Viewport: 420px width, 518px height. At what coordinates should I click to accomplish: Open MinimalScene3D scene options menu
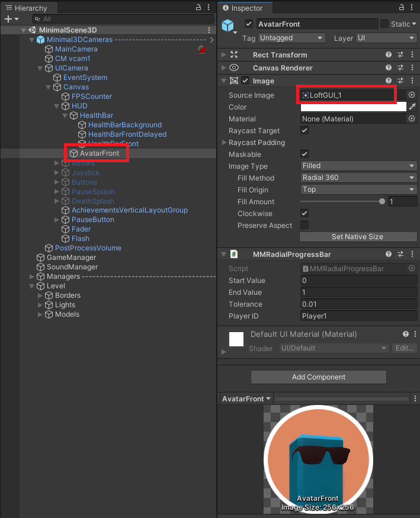coord(209,30)
